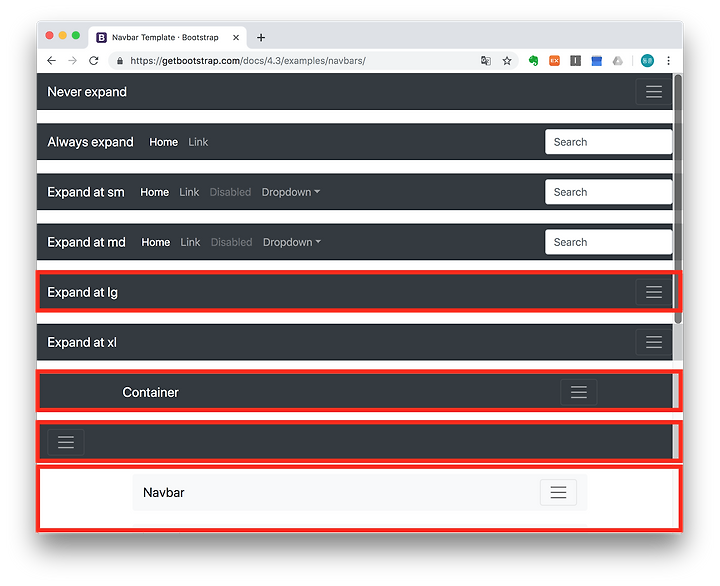Open Dropdown in Expand at md navbar
The width and height of the screenshot is (720, 586).
click(292, 242)
